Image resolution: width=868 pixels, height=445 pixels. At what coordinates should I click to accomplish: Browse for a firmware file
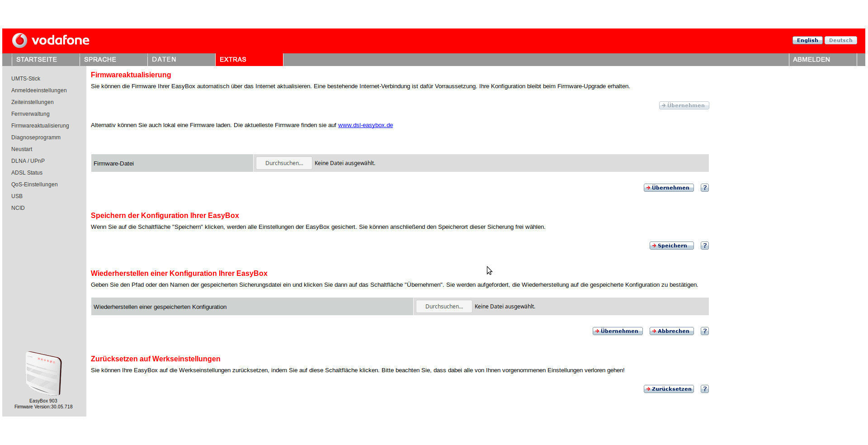click(284, 163)
